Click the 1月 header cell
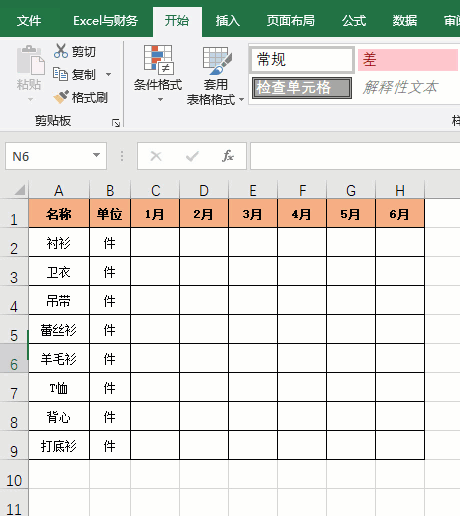 coord(155,213)
